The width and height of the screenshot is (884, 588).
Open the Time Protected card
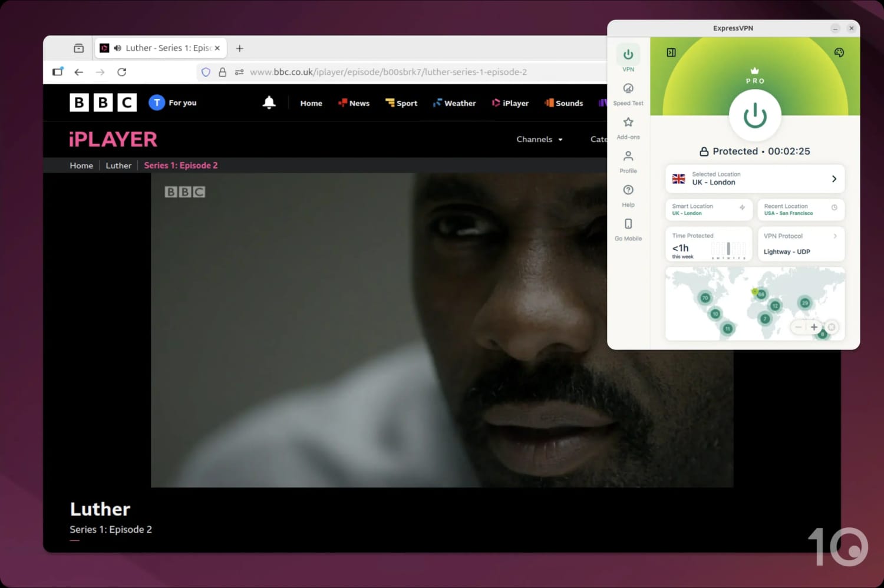coord(709,243)
